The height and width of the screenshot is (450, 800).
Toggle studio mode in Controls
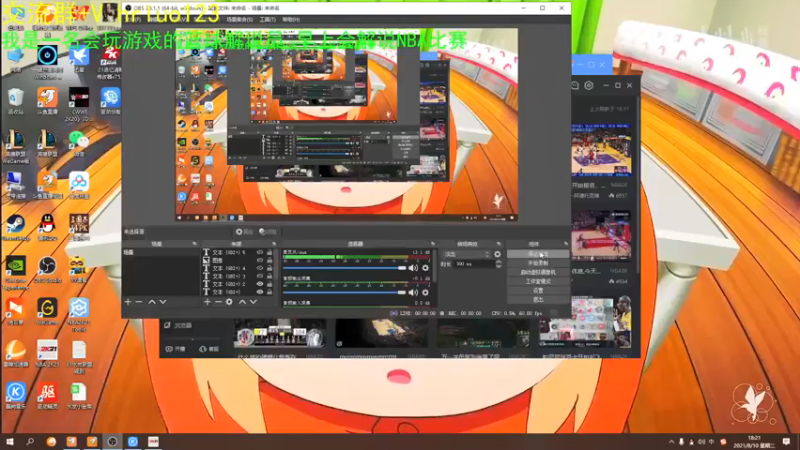538,282
